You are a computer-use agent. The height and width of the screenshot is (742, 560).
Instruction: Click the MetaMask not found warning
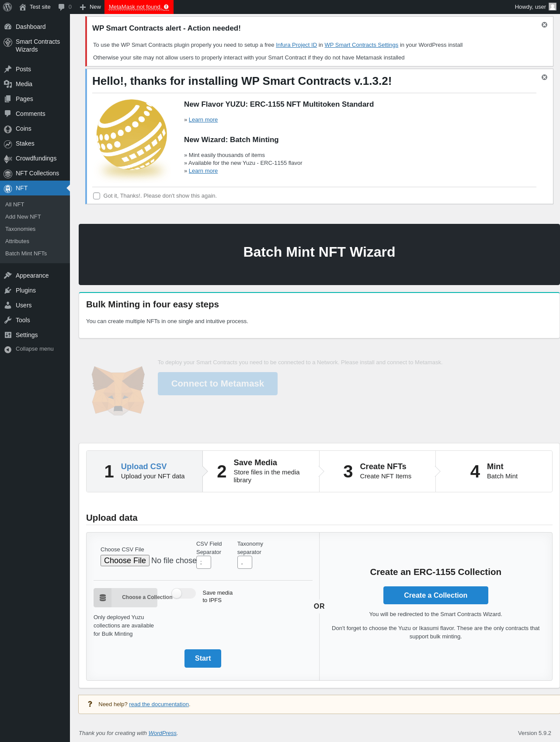(x=139, y=7)
